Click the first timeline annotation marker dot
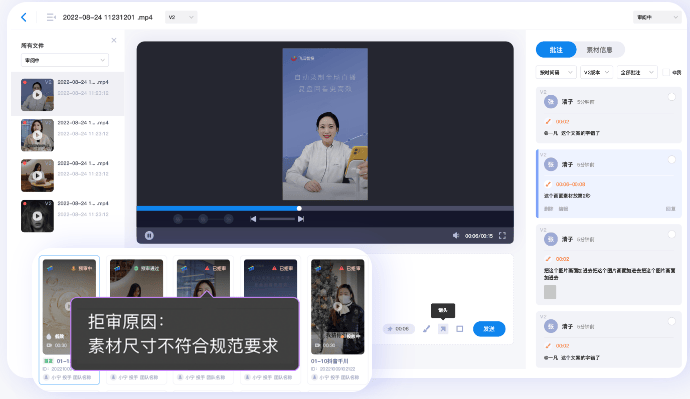This screenshot has height=399, width=690. [178, 219]
